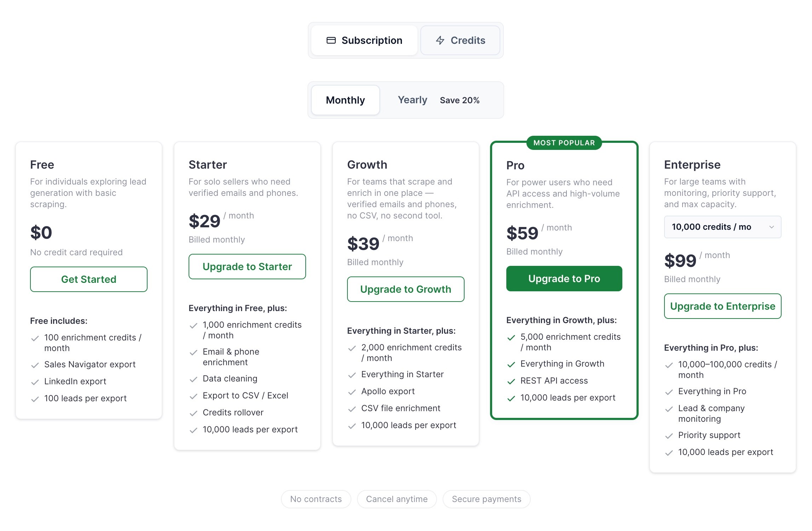The image size is (812, 531).
Task: Click '5,000 enrichment credits / month' text
Action: (x=570, y=342)
